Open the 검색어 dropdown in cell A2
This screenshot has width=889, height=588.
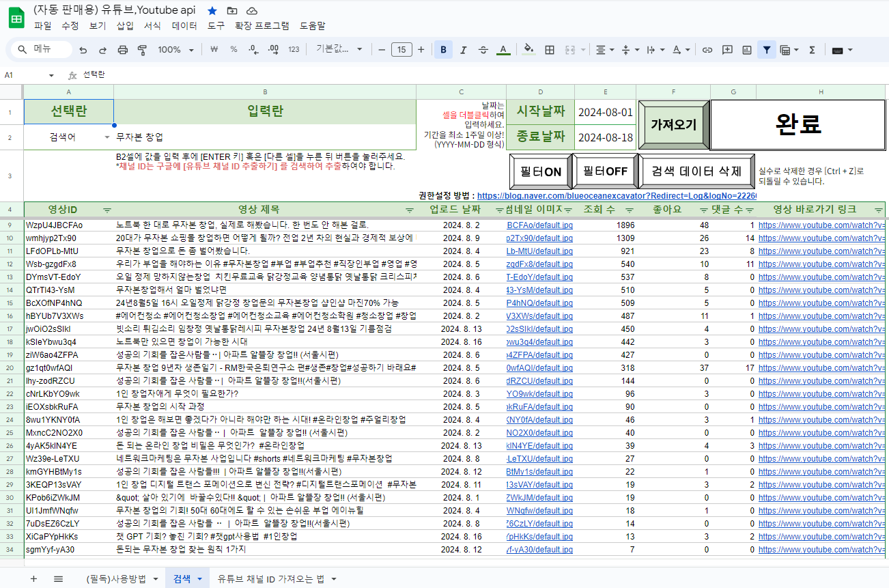coord(107,137)
